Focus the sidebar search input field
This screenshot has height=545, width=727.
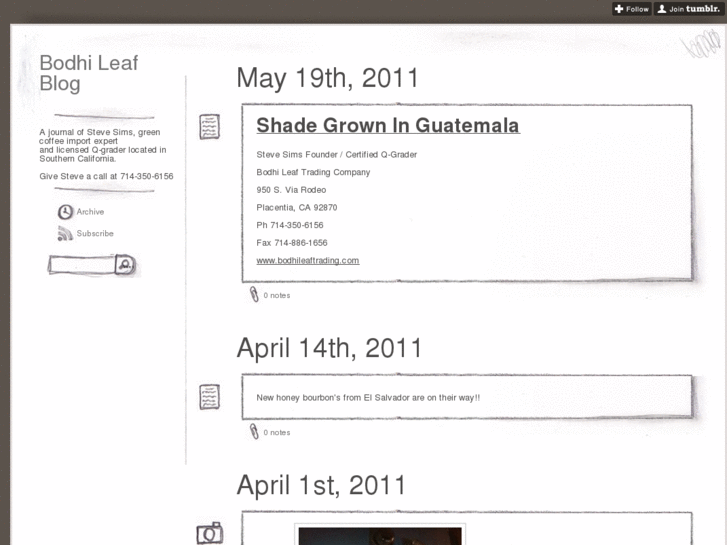click(x=82, y=265)
